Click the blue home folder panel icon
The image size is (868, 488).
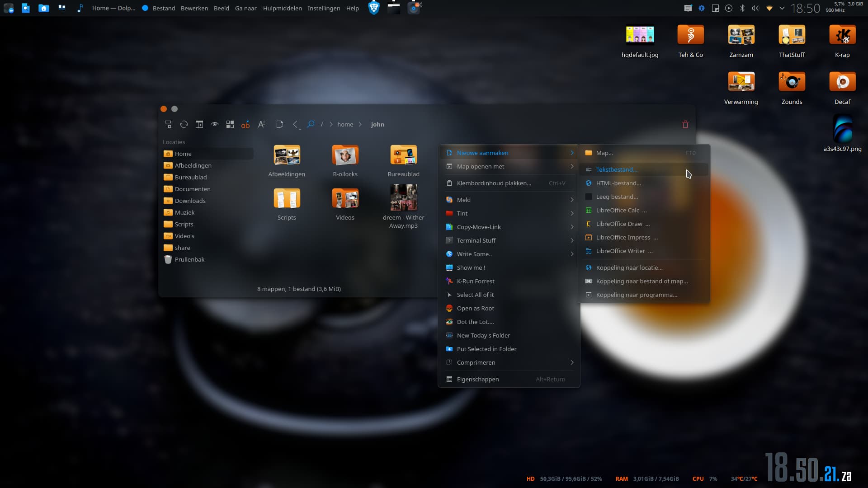tap(44, 8)
